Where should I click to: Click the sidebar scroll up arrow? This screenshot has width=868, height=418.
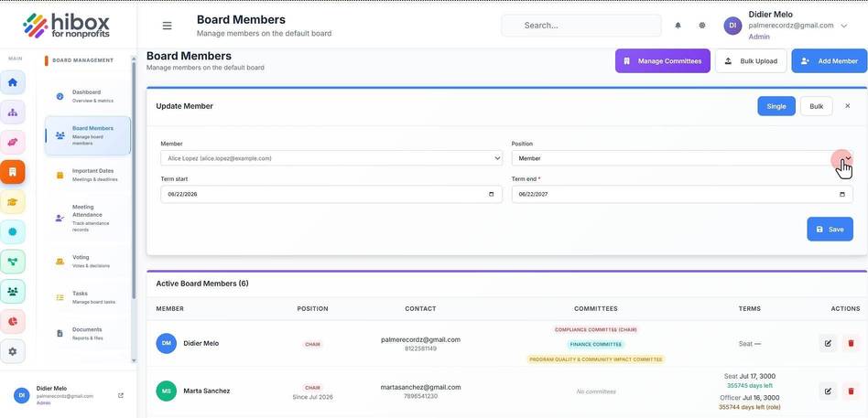tap(134, 58)
